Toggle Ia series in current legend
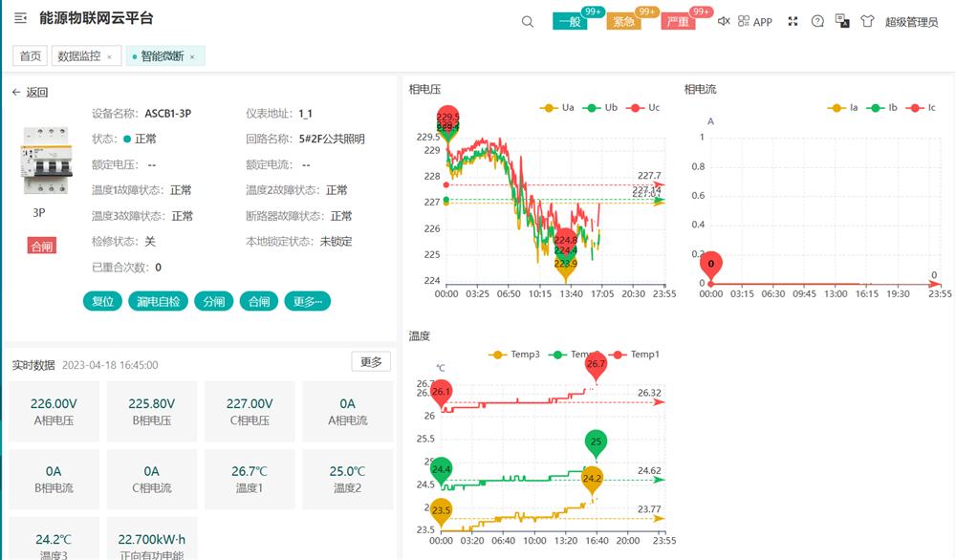Screen dimensions: 956x560 842,107
